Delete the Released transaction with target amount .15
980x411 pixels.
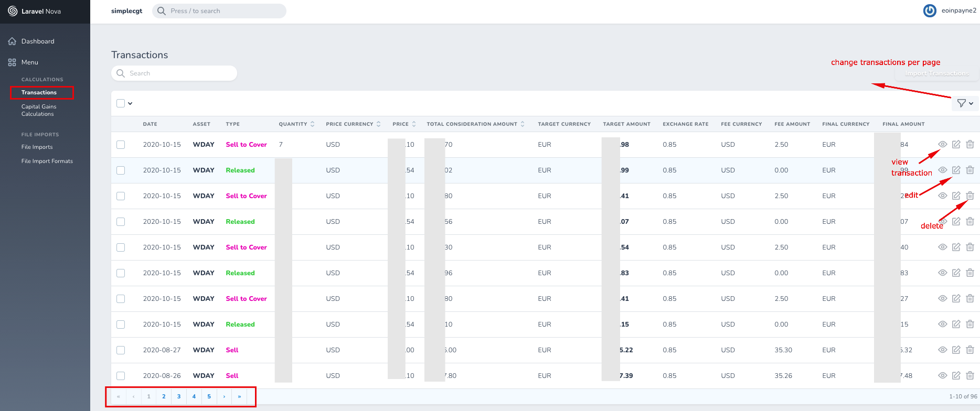pos(970,325)
